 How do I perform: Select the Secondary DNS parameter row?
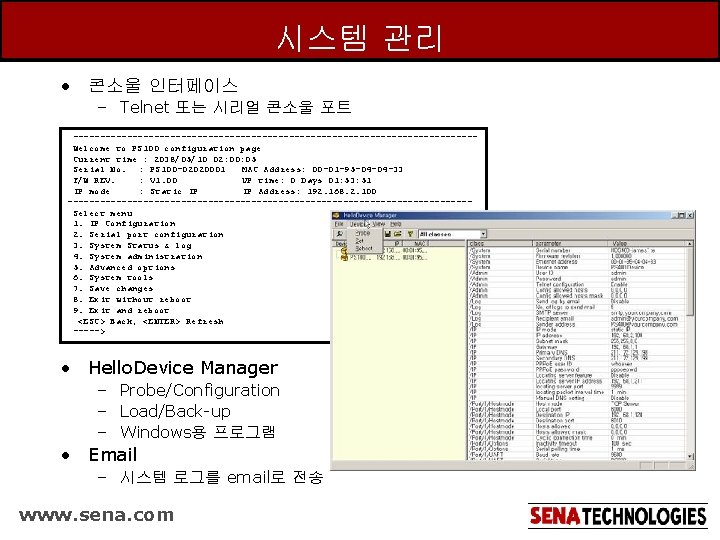tap(578, 358)
